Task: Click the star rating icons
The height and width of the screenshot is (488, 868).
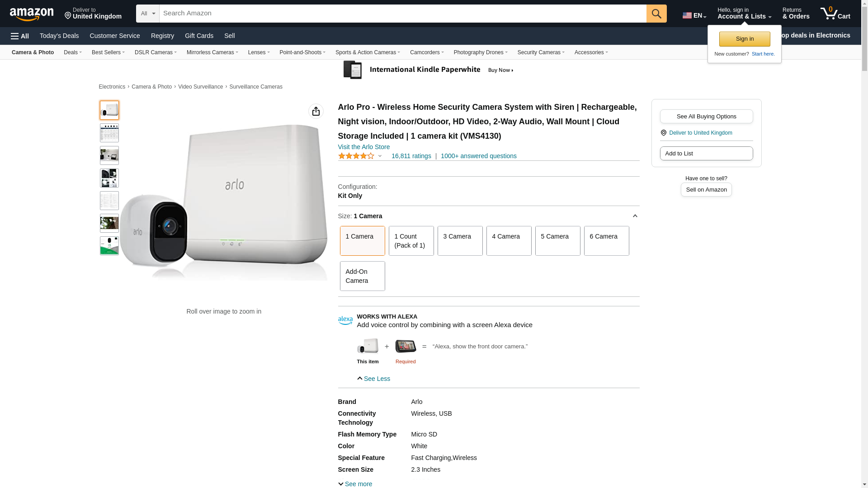Action: click(x=356, y=156)
